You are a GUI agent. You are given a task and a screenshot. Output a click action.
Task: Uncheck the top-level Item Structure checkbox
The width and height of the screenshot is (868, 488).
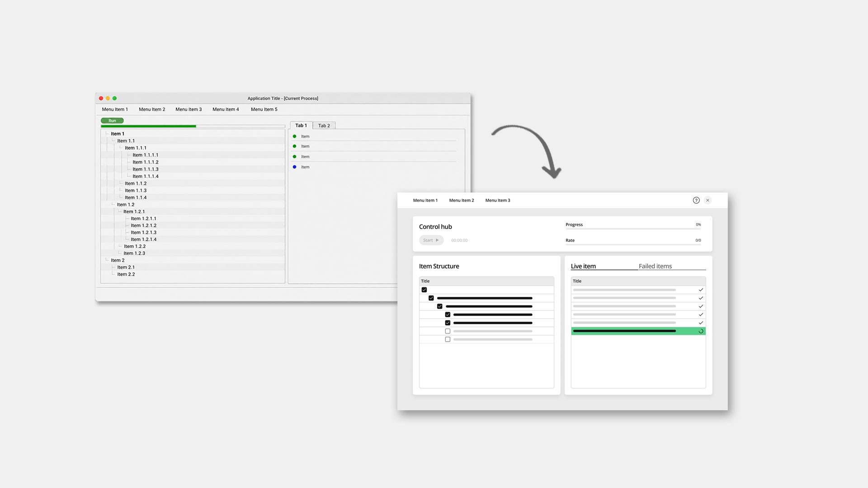(424, 290)
